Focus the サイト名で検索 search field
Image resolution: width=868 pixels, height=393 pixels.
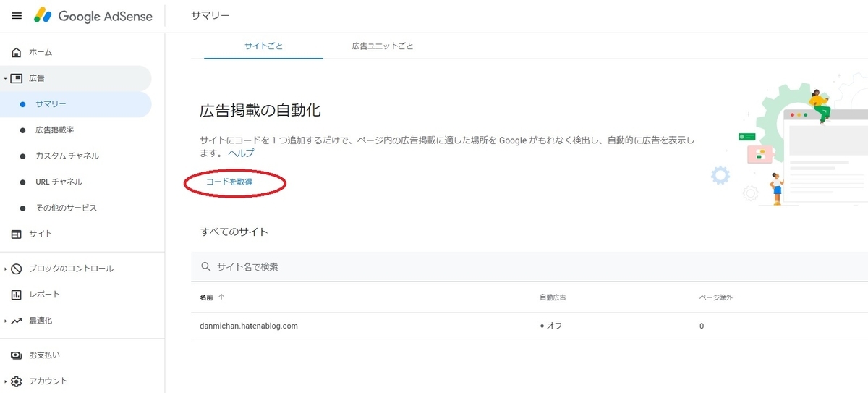pos(529,267)
